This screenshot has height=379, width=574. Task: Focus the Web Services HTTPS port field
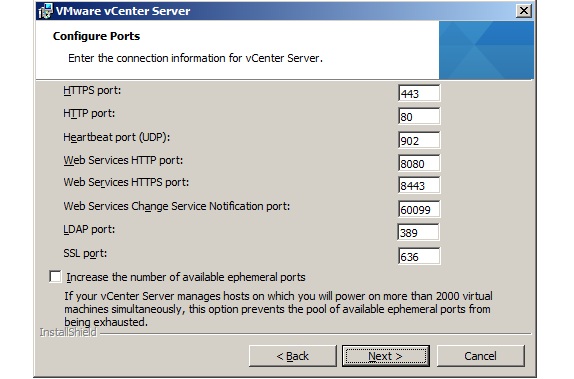pos(419,186)
